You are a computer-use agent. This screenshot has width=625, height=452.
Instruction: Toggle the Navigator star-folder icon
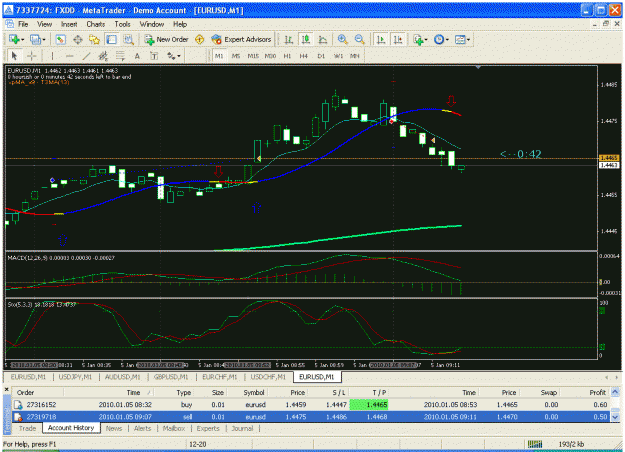point(94,39)
